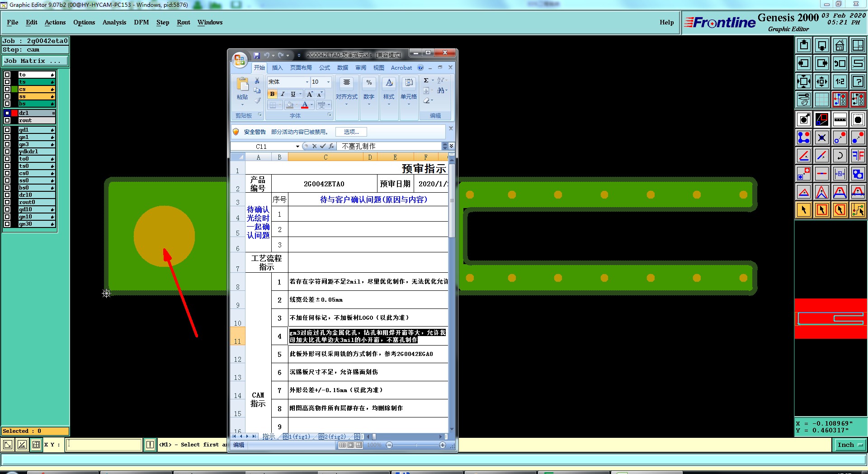Click the red color swatch of layer drl
The width and height of the screenshot is (868, 474).
click(x=14, y=113)
